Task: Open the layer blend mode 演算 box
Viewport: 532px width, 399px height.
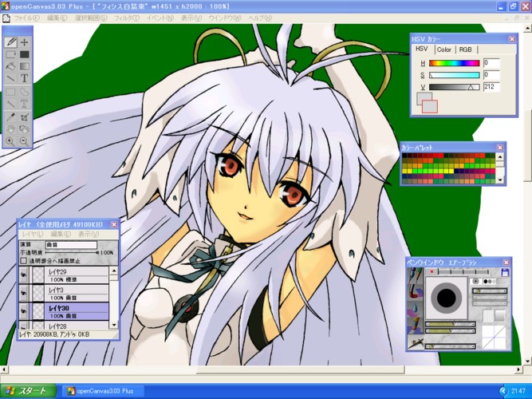Action: pyautogui.click(x=71, y=245)
